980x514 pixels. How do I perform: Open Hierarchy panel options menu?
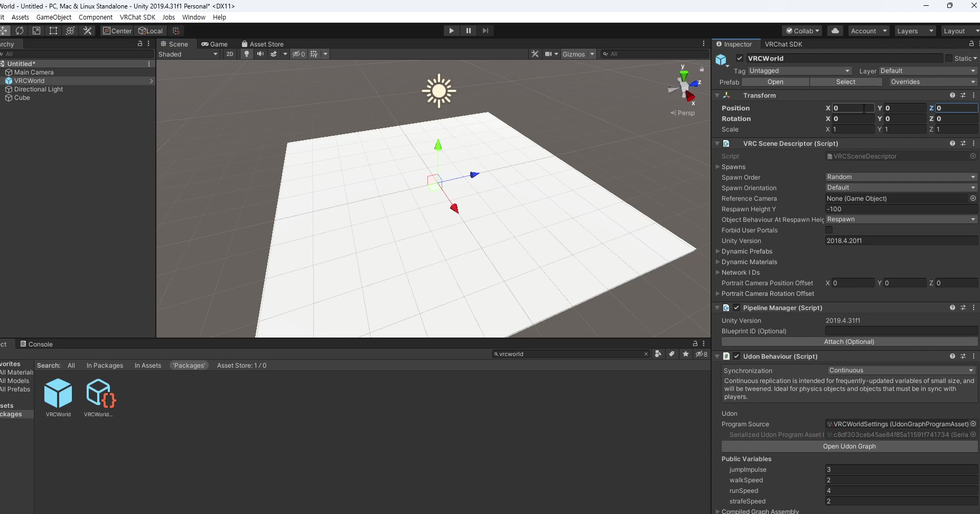(148, 44)
